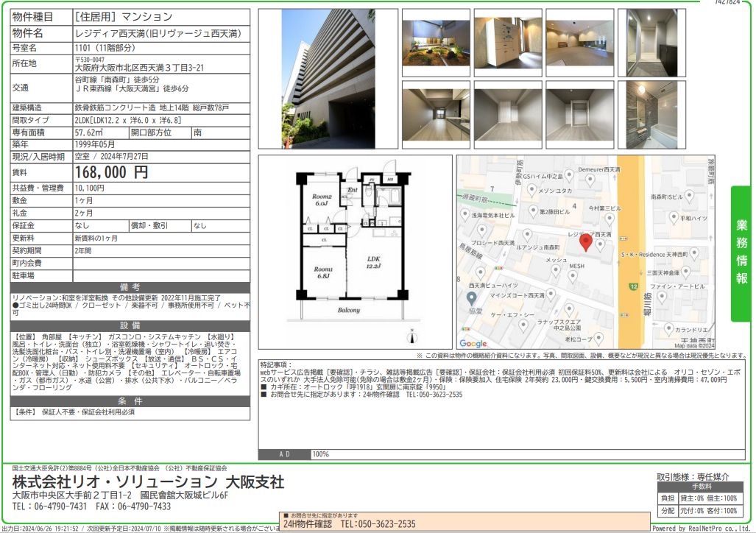Click the dark 協愛 place marker
The image size is (756, 533).
coord(472,299)
